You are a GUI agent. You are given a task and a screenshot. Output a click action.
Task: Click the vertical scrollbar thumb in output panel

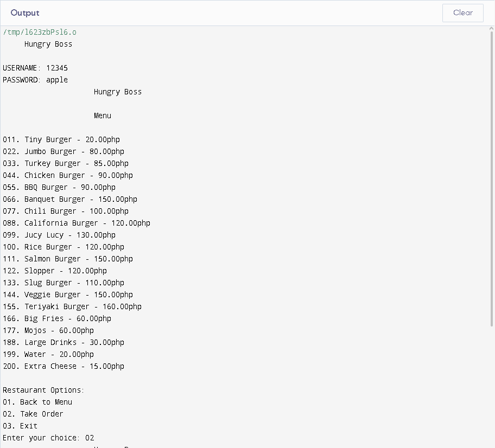point(492,178)
